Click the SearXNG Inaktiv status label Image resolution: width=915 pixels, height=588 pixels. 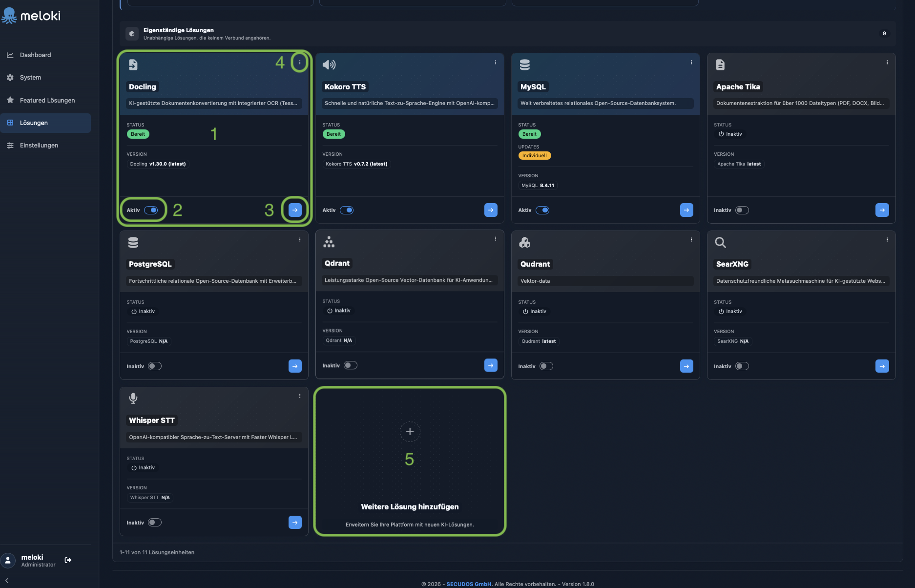[730, 312]
